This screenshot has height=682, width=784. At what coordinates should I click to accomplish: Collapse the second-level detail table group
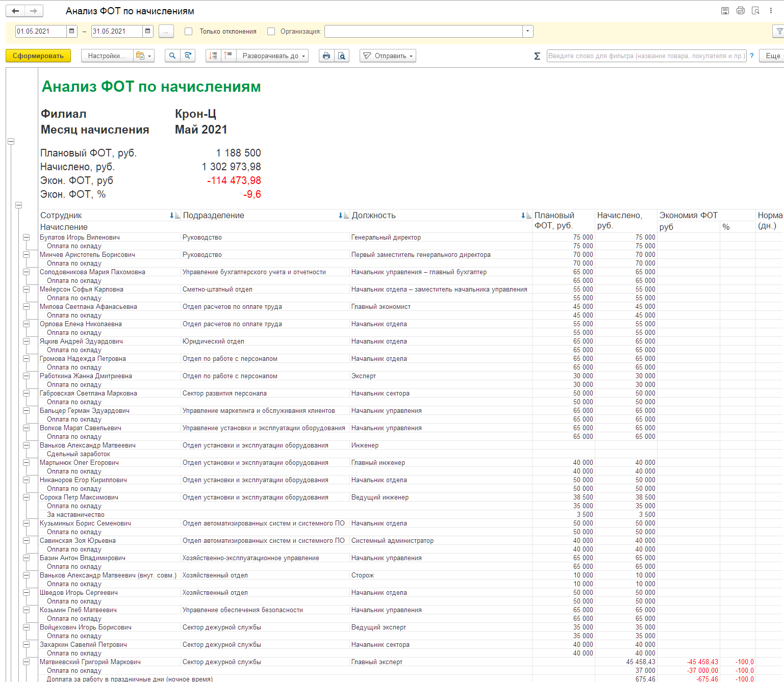(x=18, y=205)
